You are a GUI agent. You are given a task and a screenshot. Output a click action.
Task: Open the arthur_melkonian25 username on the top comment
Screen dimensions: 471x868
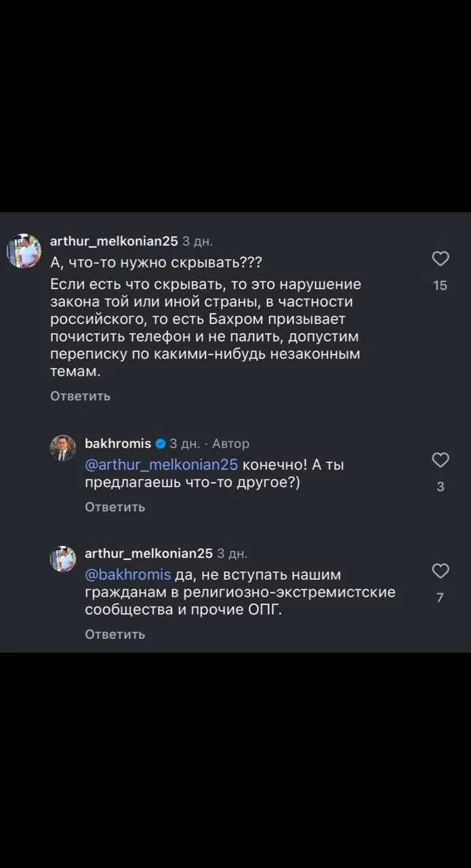pyautogui.click(x=114, y=241)
